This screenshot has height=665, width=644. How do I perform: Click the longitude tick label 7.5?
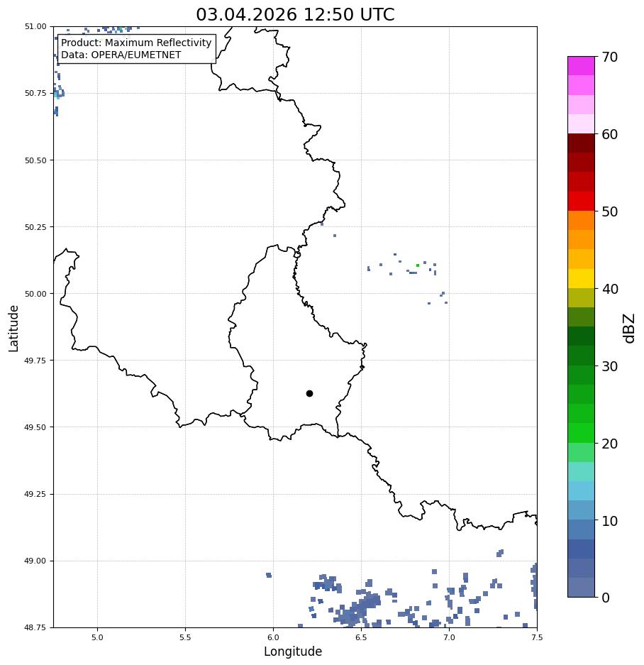pos(537,637)
